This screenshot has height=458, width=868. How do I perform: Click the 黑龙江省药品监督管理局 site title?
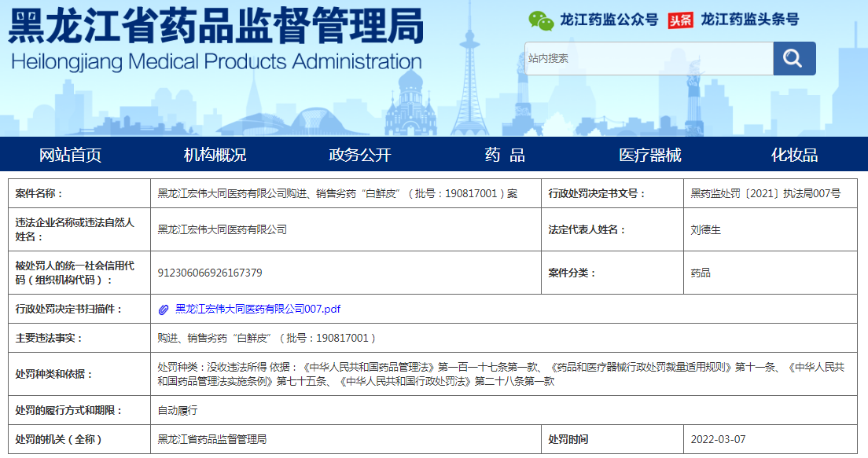(x=216, y=25)
